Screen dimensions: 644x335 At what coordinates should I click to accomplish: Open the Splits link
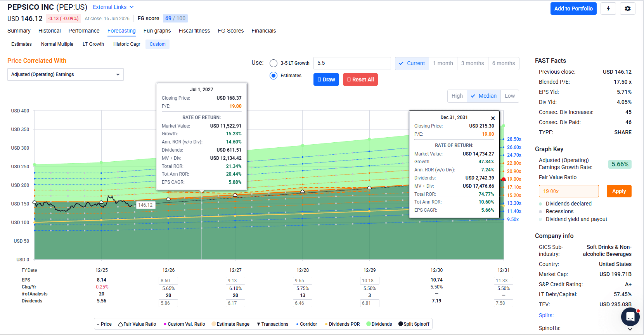(x=546, y=315)
